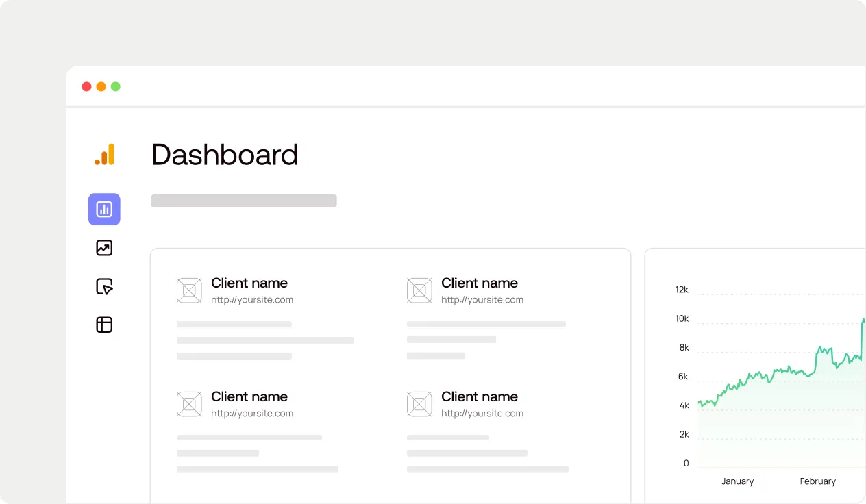Open http://yoursite.com under the bottom-right Client name
Image resolution: width=866 pixels, height=504 pixels.
pyautogui.click(x=482, y=413)
